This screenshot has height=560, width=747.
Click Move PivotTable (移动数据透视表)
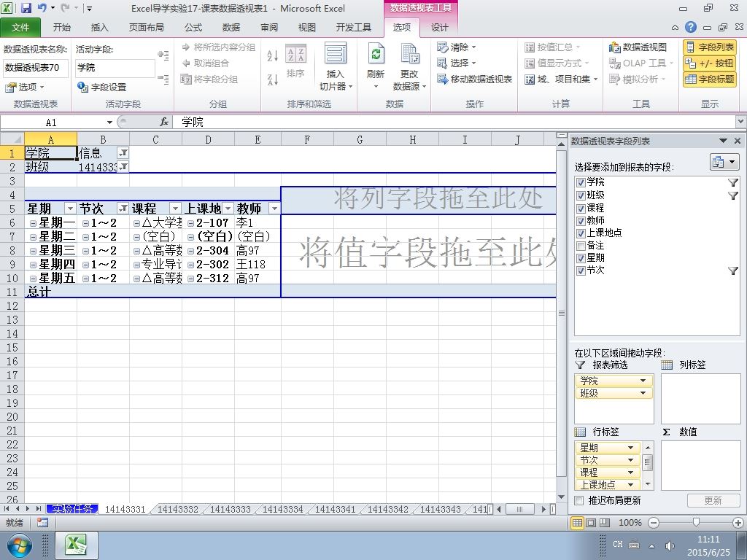tap(474, 79)
